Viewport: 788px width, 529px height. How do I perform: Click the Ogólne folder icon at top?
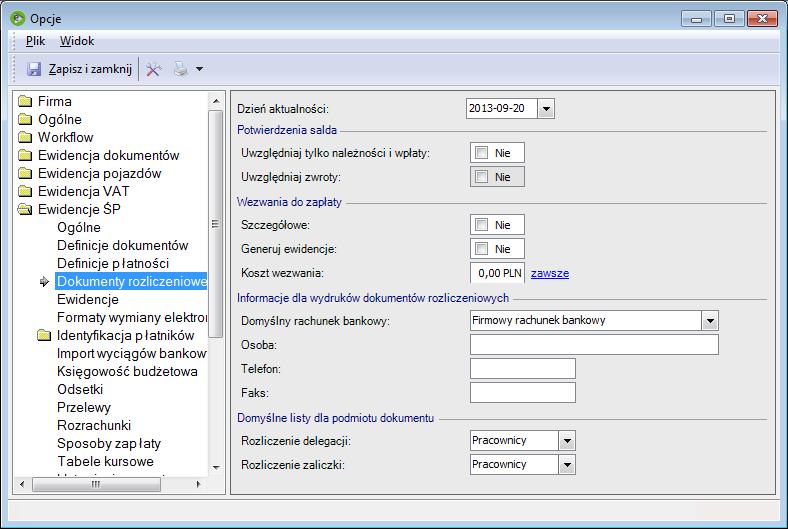point(25,120)
